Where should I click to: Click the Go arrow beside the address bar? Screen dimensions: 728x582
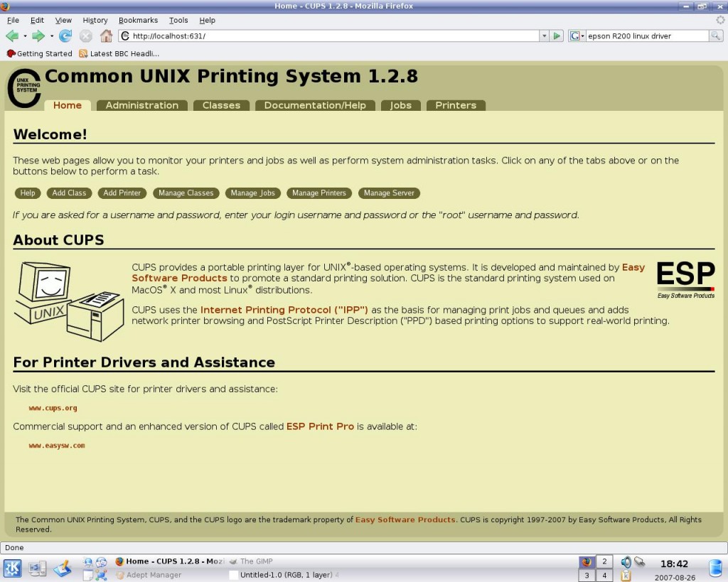(557, 36)
